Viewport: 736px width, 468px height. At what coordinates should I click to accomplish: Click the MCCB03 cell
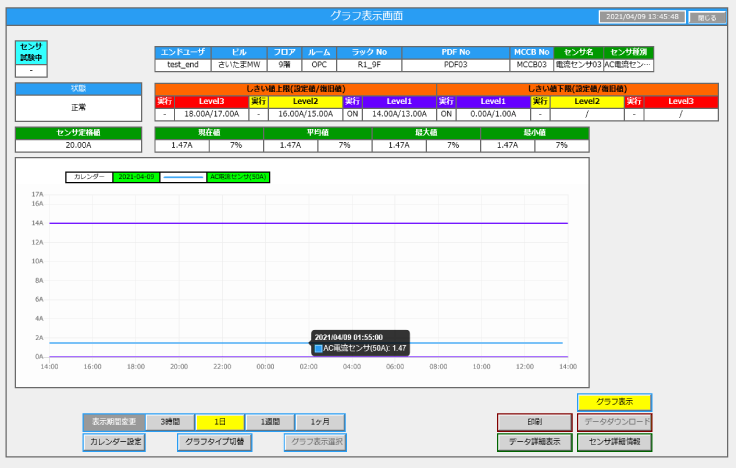tap(531, 65)
